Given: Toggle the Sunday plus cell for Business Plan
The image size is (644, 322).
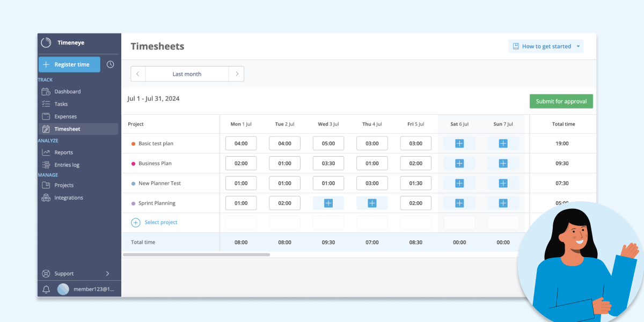Looking at the screenshot, I should 503,163.
